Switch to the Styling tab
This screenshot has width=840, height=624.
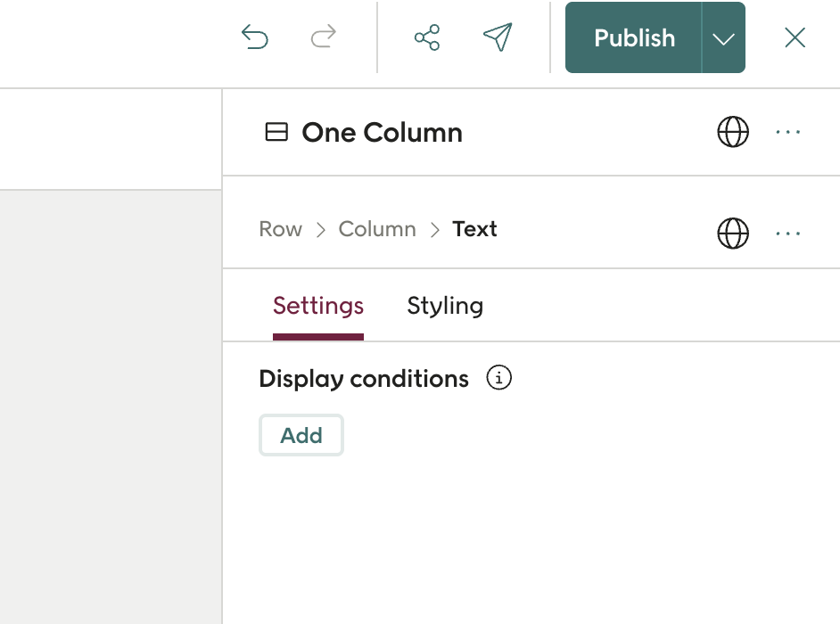coord(445,306)
